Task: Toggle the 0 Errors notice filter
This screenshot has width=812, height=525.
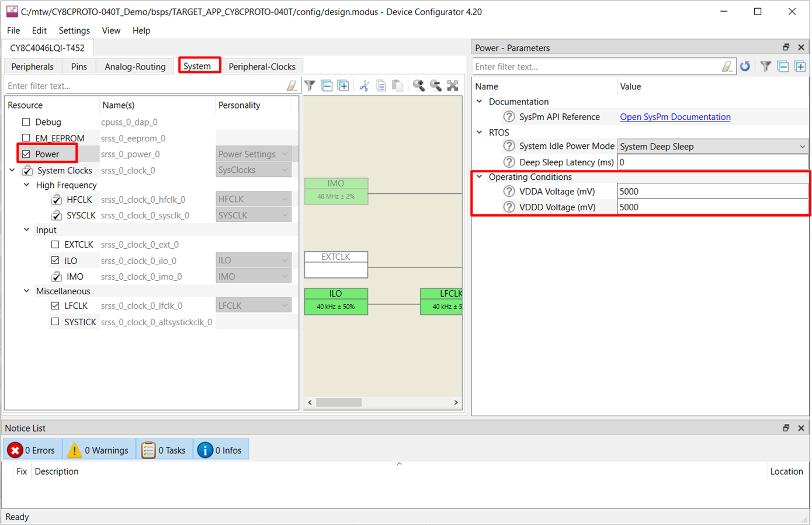Action: [33, 450]
